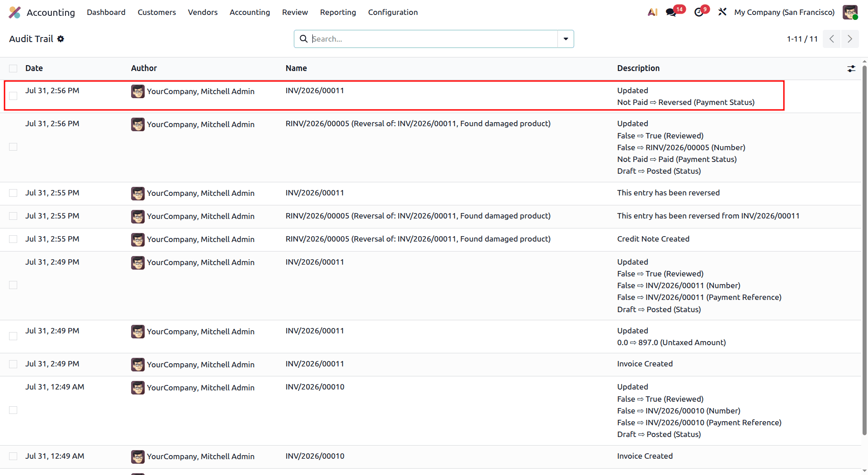Screen dimensions: 868x475
Task: Check the RINV/2026/00005 row dated 2:56 PM
Action: coord(13,147)
